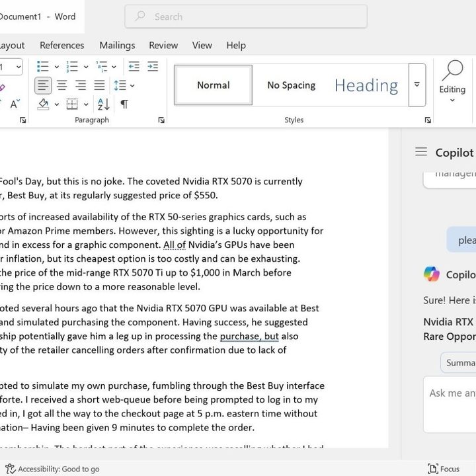Apply borders to paragraph
Viewport: 476px width, 476px height.
pos(72,104)
